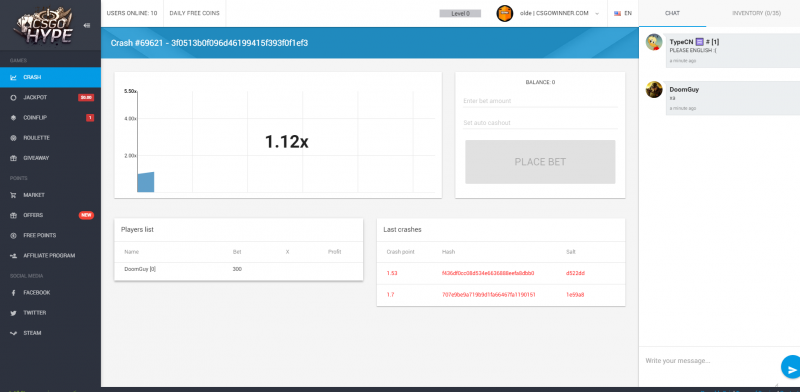Click olde | CSGOWINNER.COM username
800x392 pixels.
click(554, 13)
